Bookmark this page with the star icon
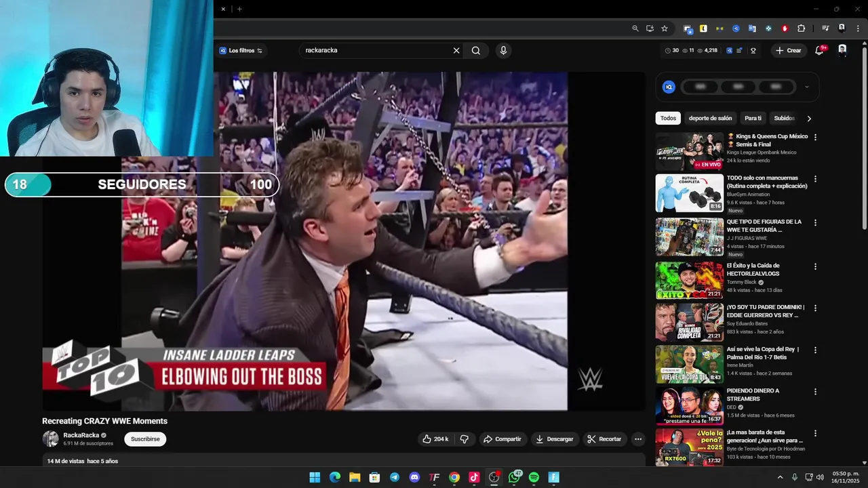Image resolution: width=868 pixels, height=488 pixels. pos(665,28)
